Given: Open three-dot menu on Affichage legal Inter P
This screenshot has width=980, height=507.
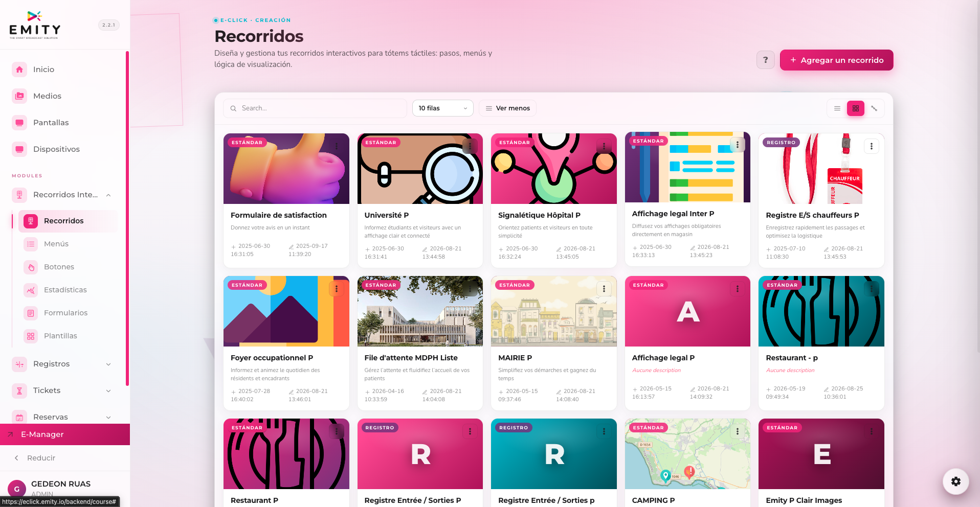Looking at the screenshot, I should [x=737, y=145].
